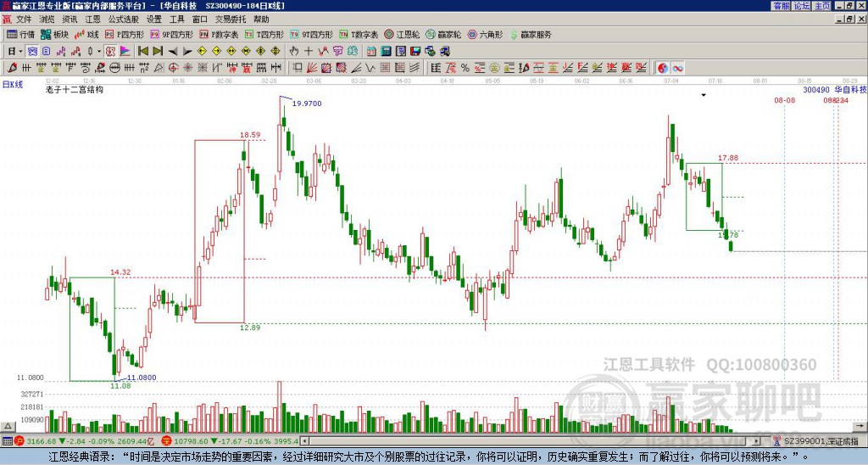Expand the candlestick style dropdown arrow
868x465 pixels.
pyautogui.click(x=100, y=52)
